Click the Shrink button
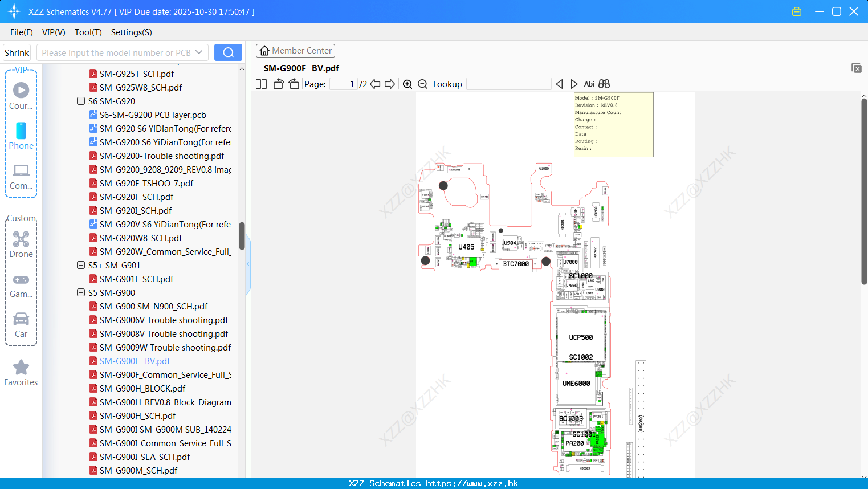 point(17,52)
